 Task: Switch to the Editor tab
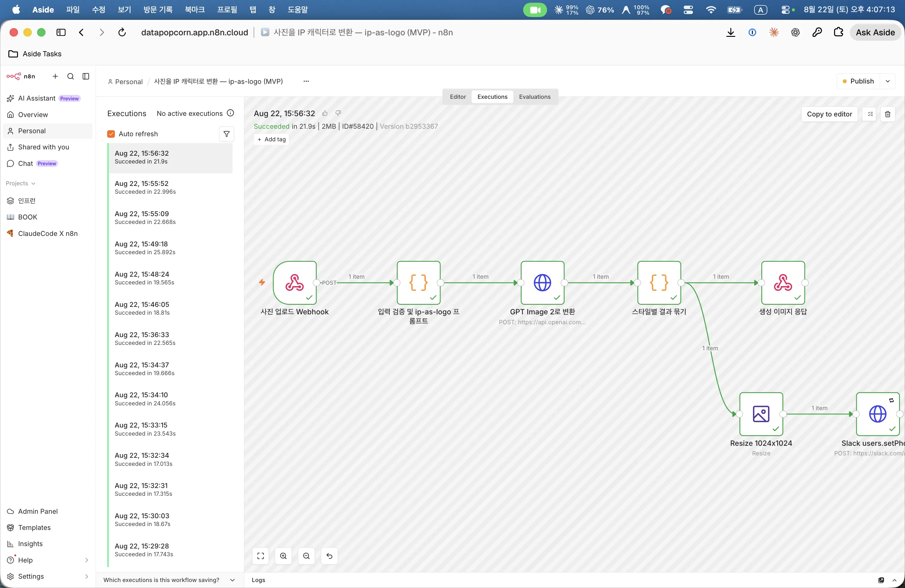point(458,97)
